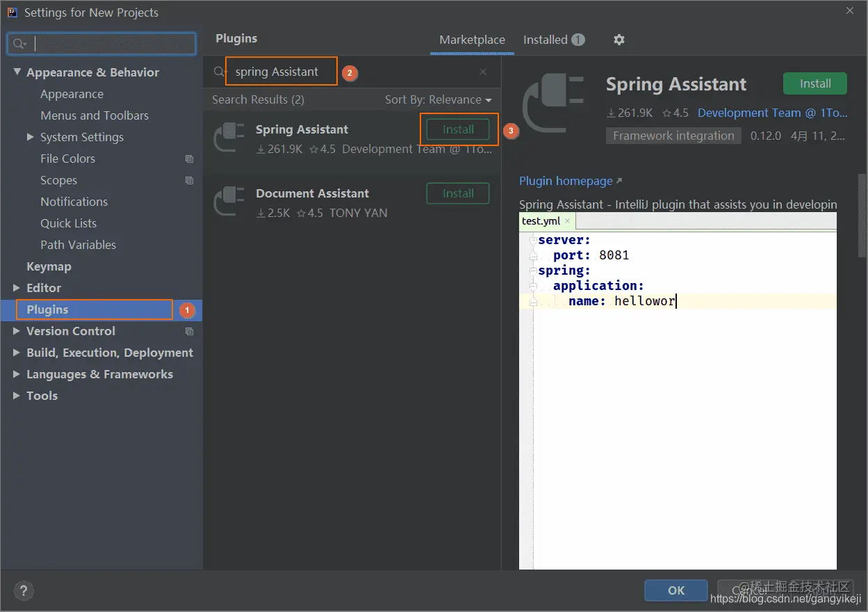Click the settings search magnifier icon
This screenshot has height=612, width=868.
19,44
